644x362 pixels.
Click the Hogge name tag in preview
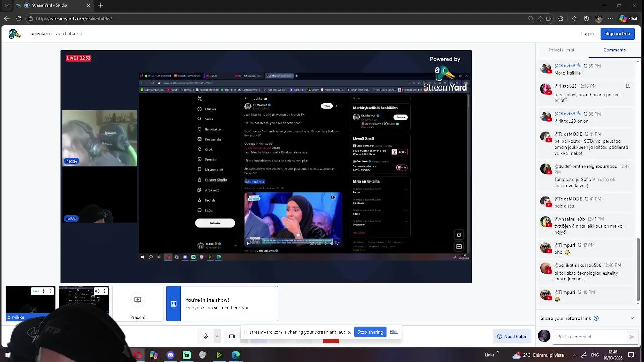click(72, 161)
